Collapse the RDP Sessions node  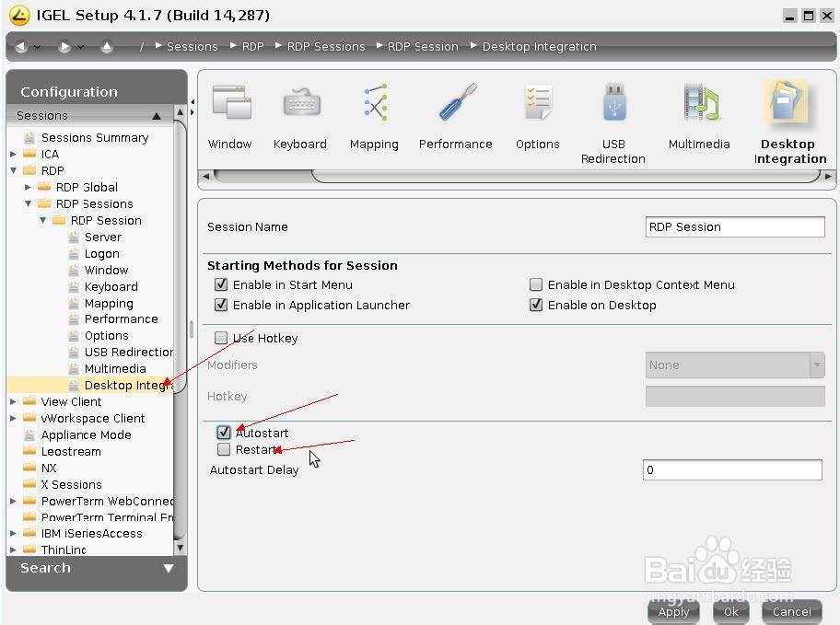tap(28, 203)
